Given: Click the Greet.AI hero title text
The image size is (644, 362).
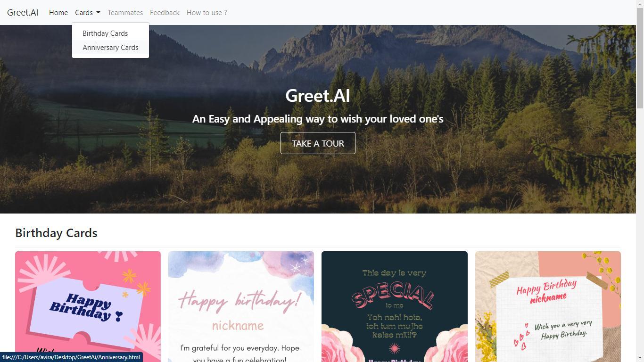Looking at the screenshot, I should [x=318, y=96].
